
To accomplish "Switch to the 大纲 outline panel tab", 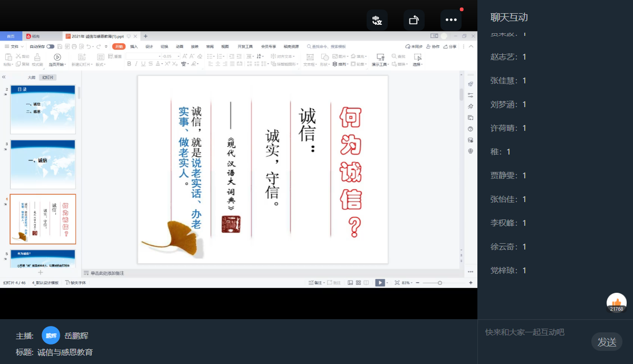I will coord(32,77).
